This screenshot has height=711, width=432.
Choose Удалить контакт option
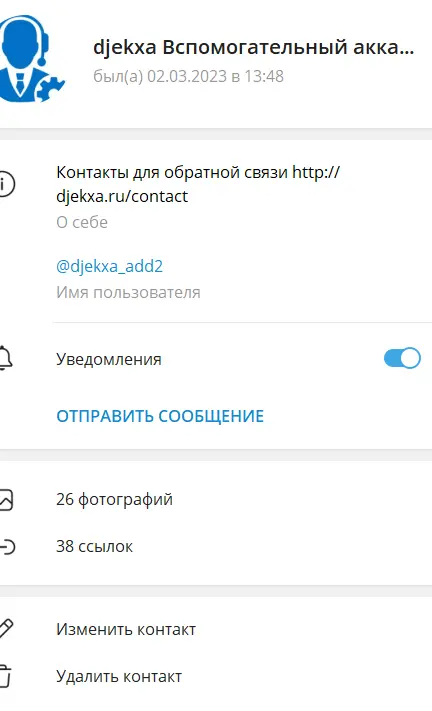pos(216,677)
